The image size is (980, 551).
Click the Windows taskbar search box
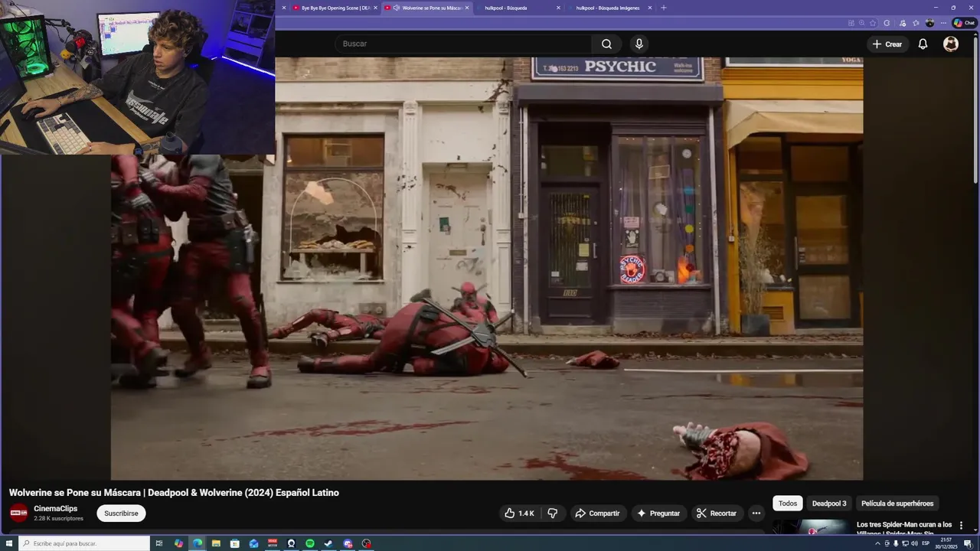pos(84,543)
